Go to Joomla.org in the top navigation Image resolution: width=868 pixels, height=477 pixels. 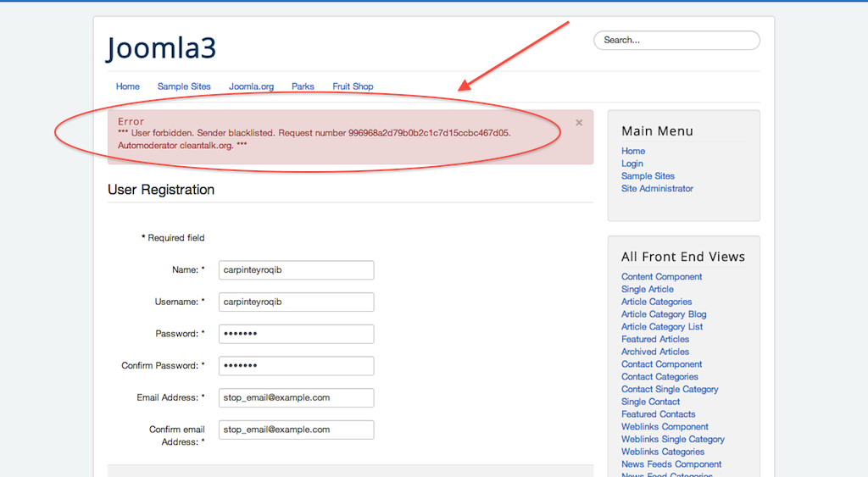pos(251,86)
